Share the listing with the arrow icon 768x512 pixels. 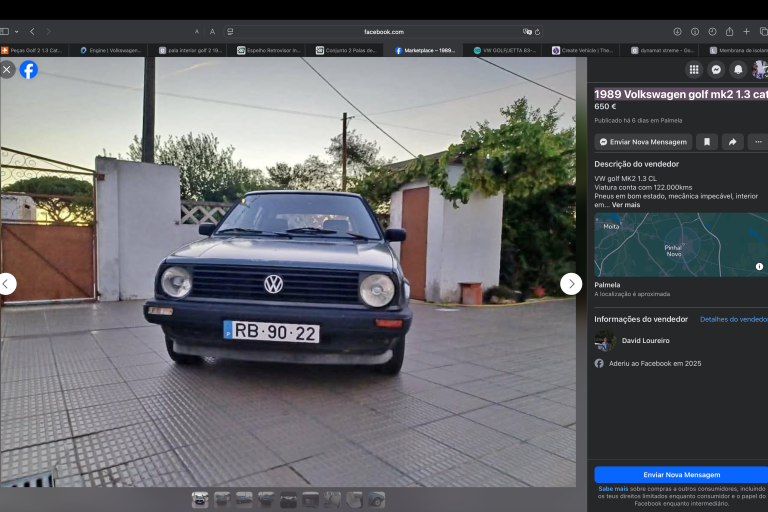pos(733,142)
